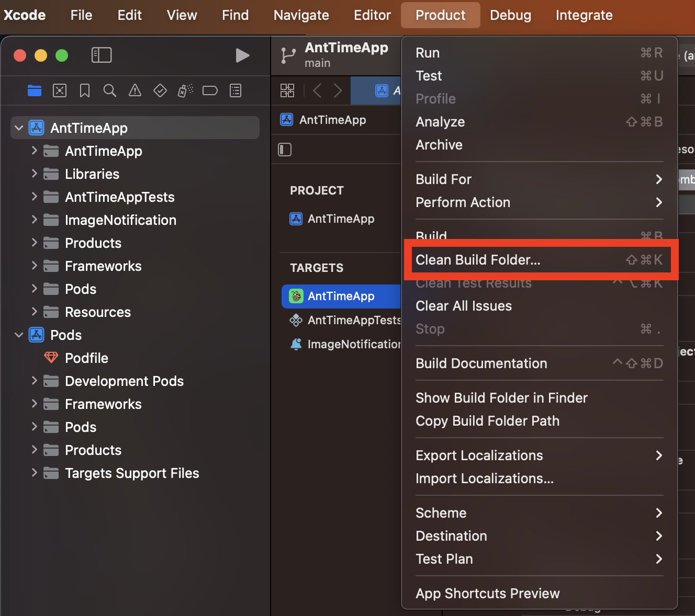Choose Import Localizations…
The image size is (695, 616).
tap(539, 478)
